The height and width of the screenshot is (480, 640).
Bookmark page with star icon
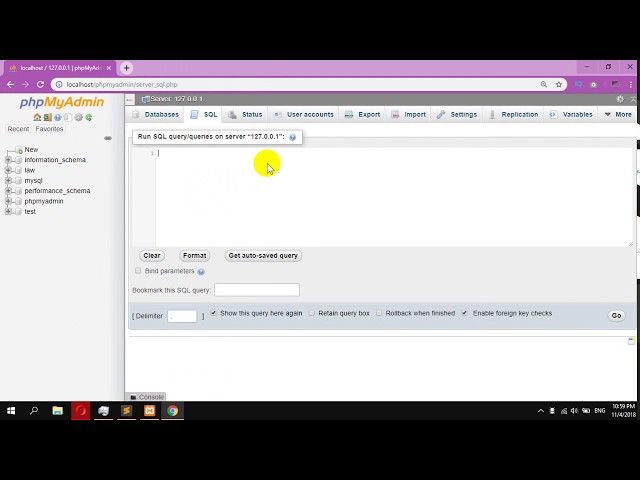pos(559,84)
